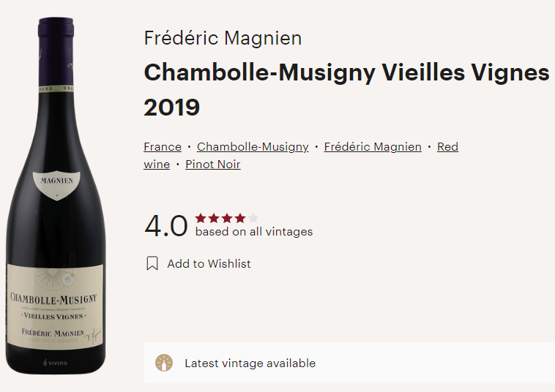Open the Pinot Noir grape link

click(x=213, y=165)
